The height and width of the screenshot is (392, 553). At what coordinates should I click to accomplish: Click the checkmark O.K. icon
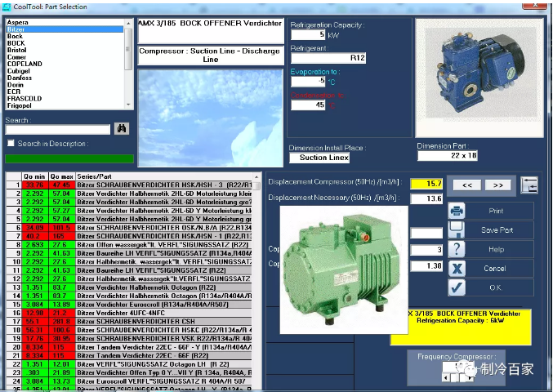(x=457, y=287)
